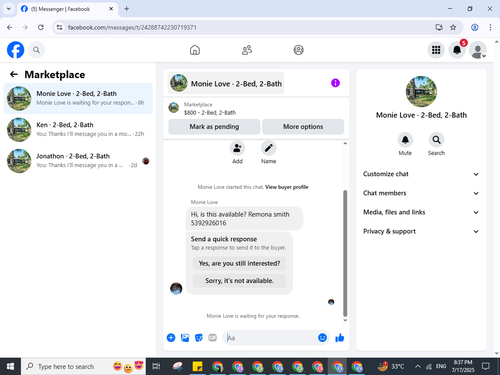Screen dimensions: 500x375
Task: Send quick reply 'Yes, are you still interested?'
Action: 239,263
